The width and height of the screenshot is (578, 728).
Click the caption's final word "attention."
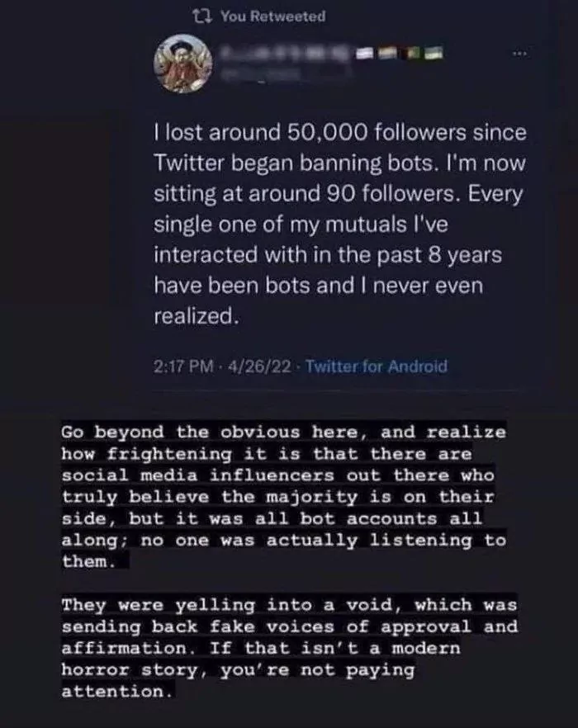(117, 692)
